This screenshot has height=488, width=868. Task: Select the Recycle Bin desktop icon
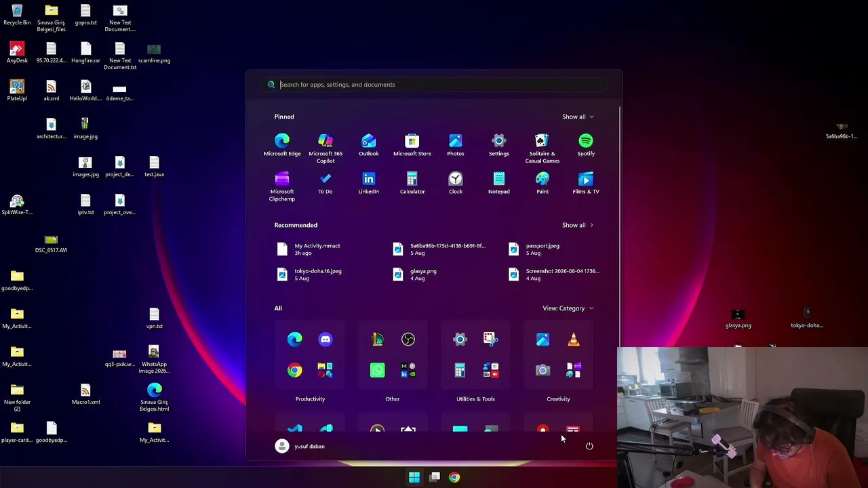[x=17, y=15]
